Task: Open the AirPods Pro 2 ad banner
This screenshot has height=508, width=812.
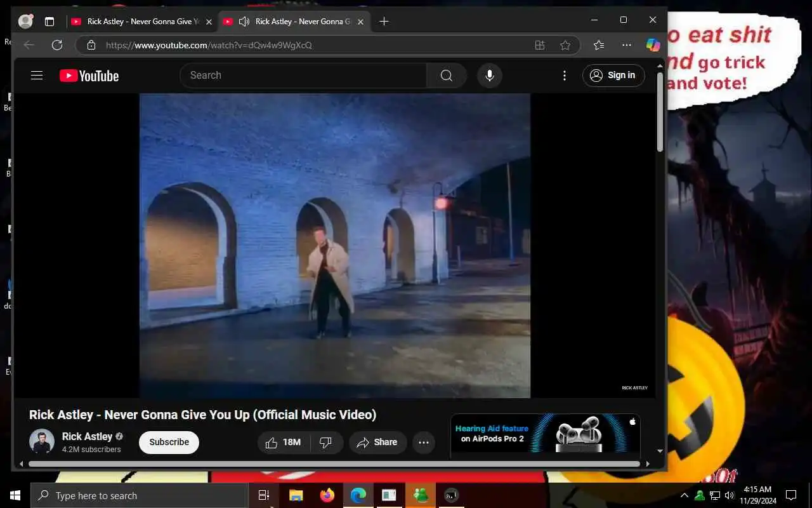Action: (x=546, y=434)
